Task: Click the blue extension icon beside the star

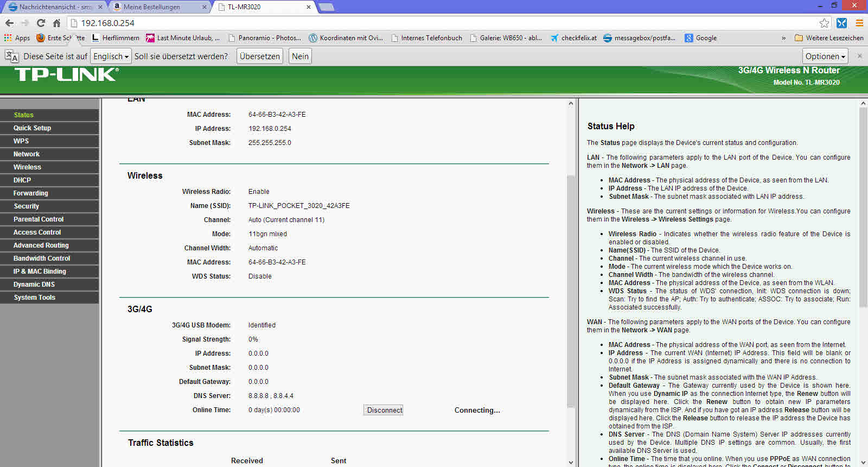Action: point(841,23)
